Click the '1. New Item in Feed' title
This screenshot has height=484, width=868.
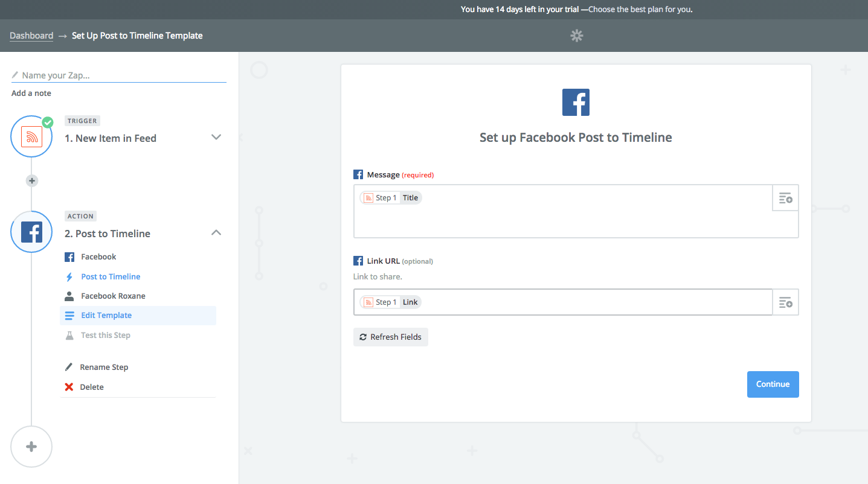click(111, 138)
